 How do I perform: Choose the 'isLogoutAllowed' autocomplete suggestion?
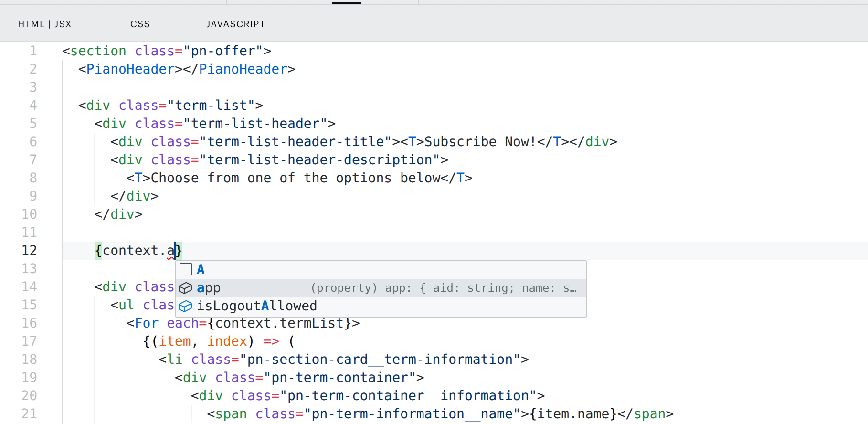(381, 306)
